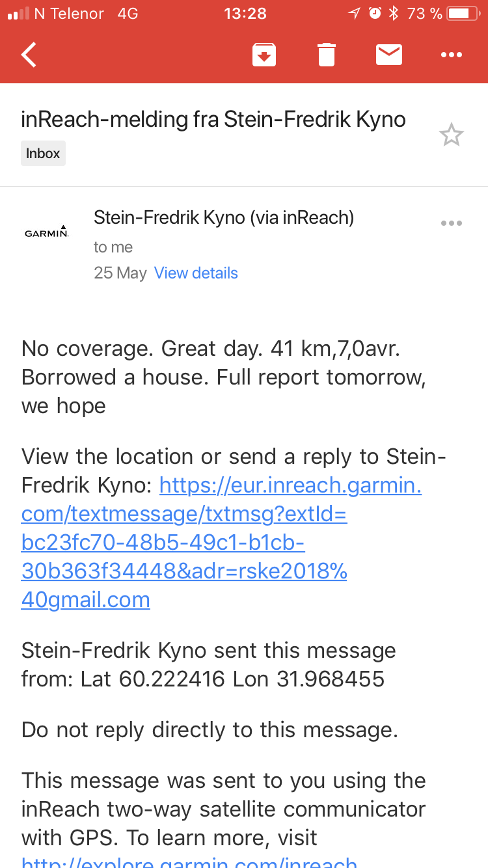Tap the 'to me' recipient line
Screen dimensions: 488x868
[113, 247]
